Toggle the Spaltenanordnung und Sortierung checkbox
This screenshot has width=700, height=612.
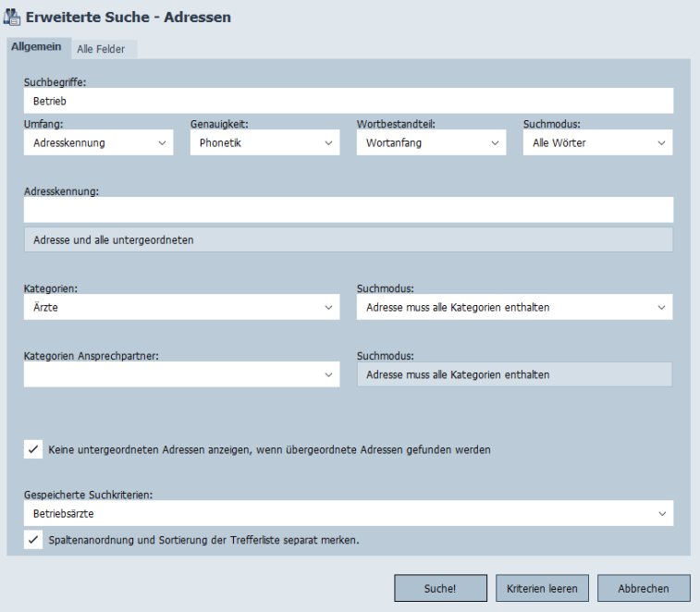click(x=33, y=540)
